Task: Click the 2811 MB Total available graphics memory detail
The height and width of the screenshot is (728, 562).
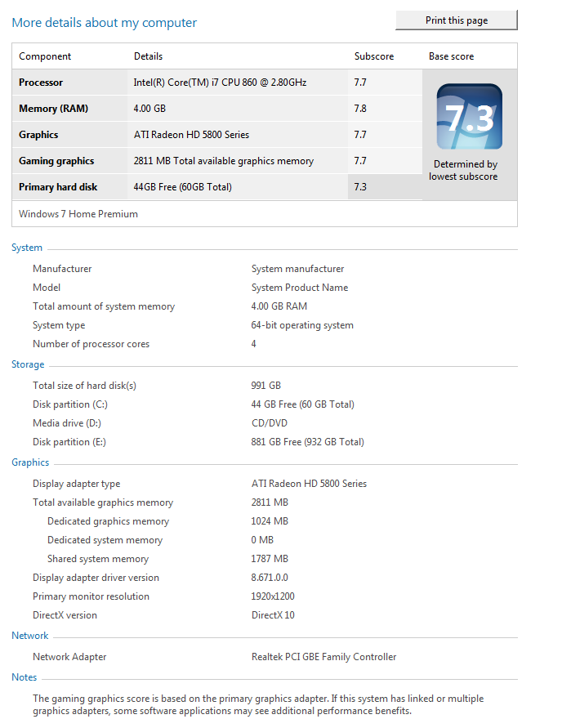Action: coord(224,161)
